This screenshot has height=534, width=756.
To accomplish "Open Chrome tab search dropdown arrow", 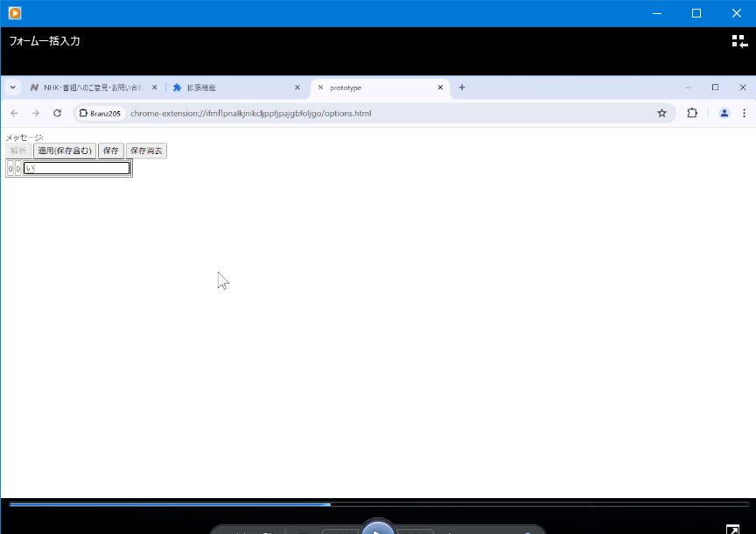I will point(13,88).
